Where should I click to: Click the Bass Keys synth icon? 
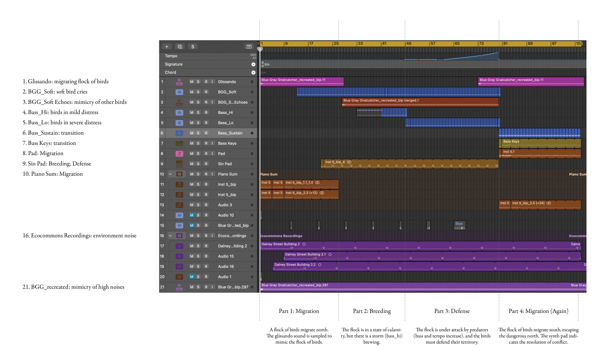point(179,143)
